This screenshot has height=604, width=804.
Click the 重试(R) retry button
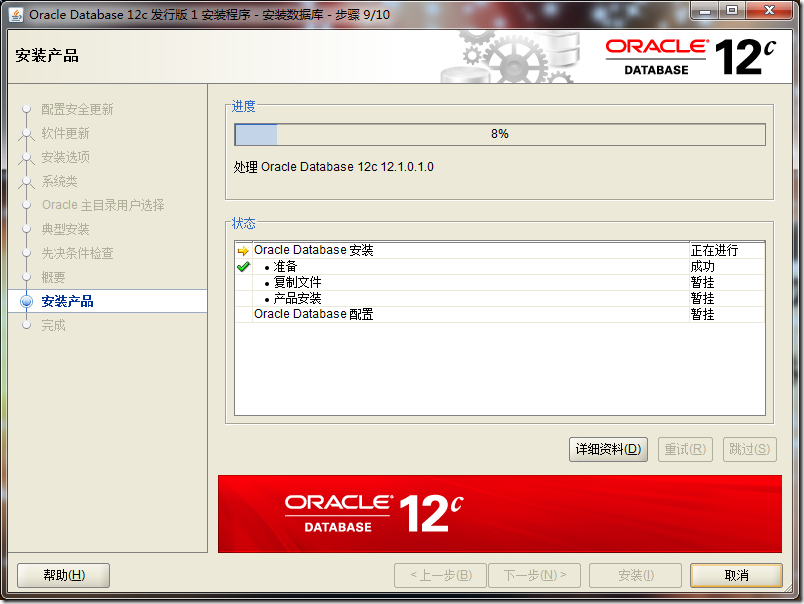[685, 449]
